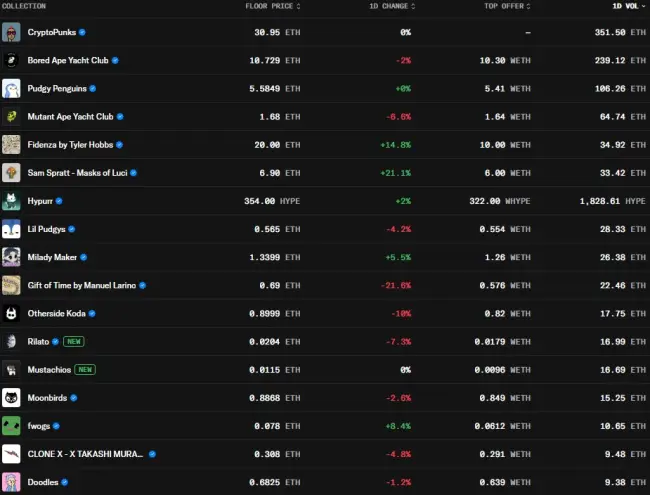Click the 351.50 ETH volume for CryptoPunks

tap(620, 32)
